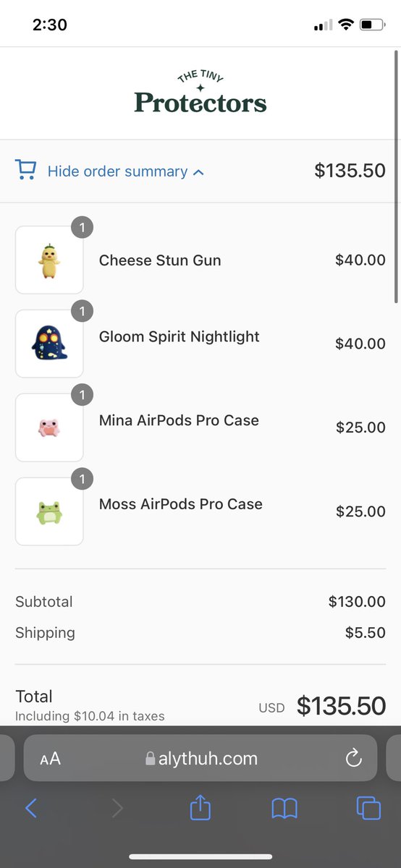Tap the $135.50 order total at top
401x868 pixels.
pos(350,171)
